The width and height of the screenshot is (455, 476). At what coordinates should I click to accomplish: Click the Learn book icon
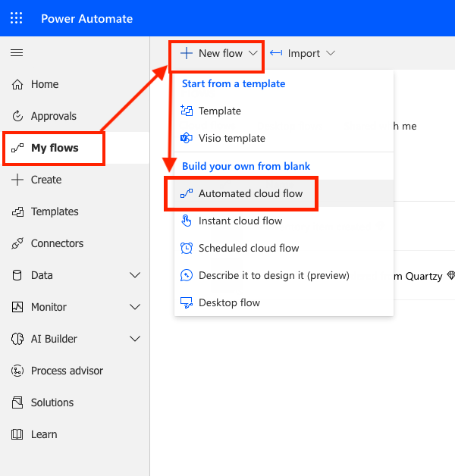pyautogui.click(x=17, y=434)
